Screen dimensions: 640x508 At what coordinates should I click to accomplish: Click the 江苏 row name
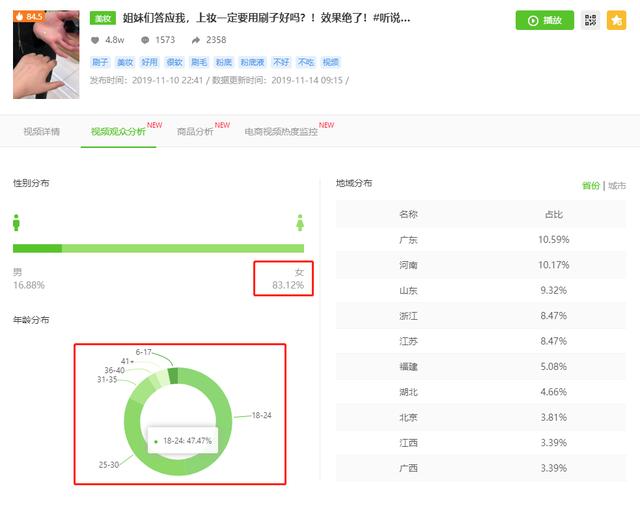(408, 341)
